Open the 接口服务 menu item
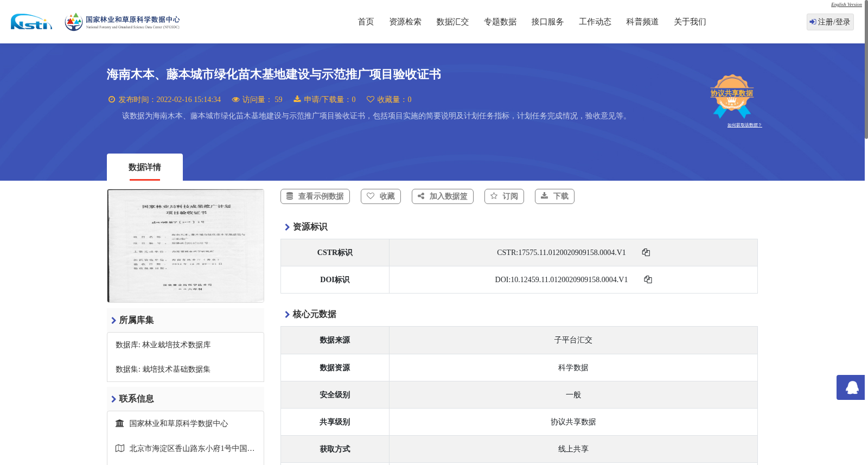This screenshot has width=868, height=465. (547, 22)
